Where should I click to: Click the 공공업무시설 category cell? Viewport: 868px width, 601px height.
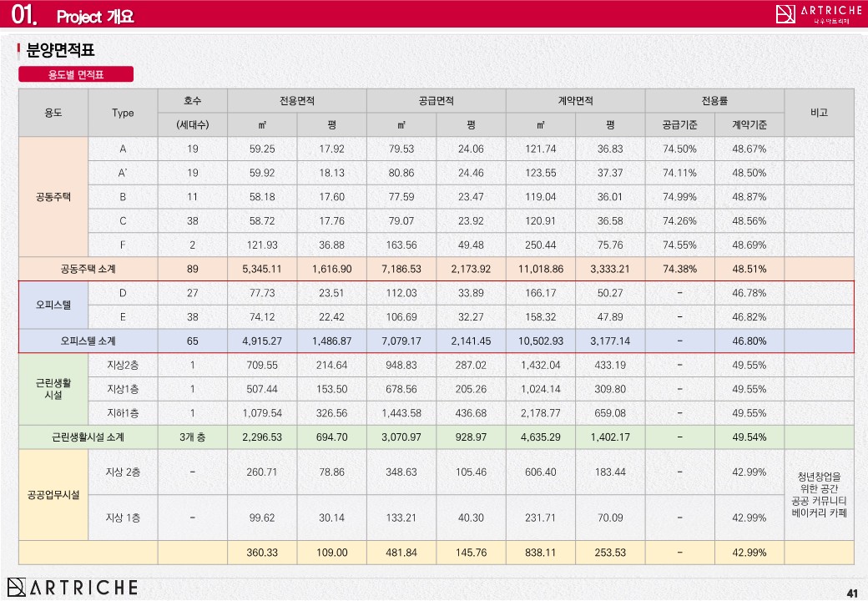pos(53,494)
